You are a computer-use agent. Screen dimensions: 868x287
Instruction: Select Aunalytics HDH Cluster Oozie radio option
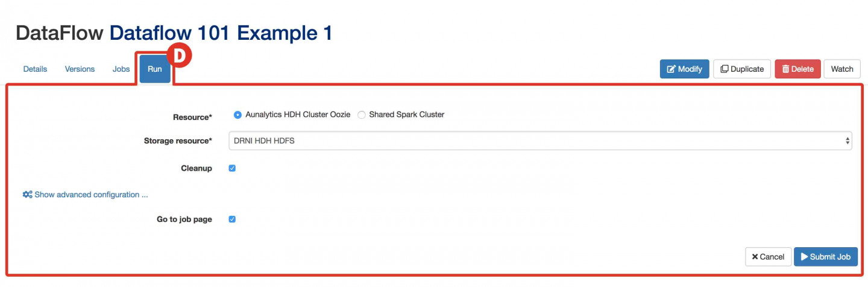pyautogui.click(x=237, y=115)
